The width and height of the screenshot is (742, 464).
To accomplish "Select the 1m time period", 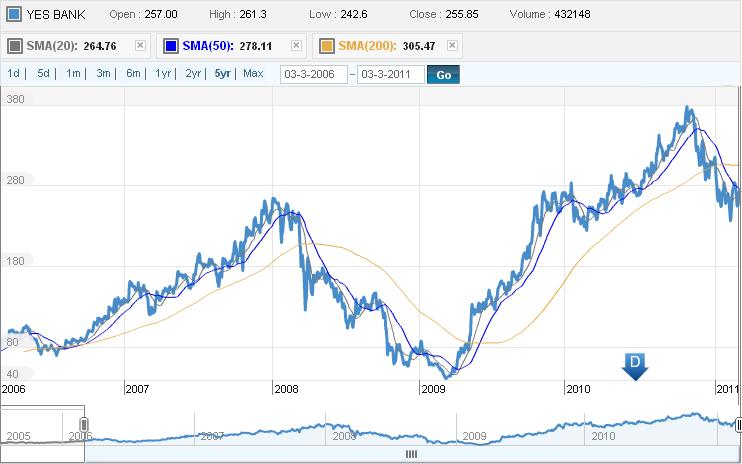I will [73, 74].
